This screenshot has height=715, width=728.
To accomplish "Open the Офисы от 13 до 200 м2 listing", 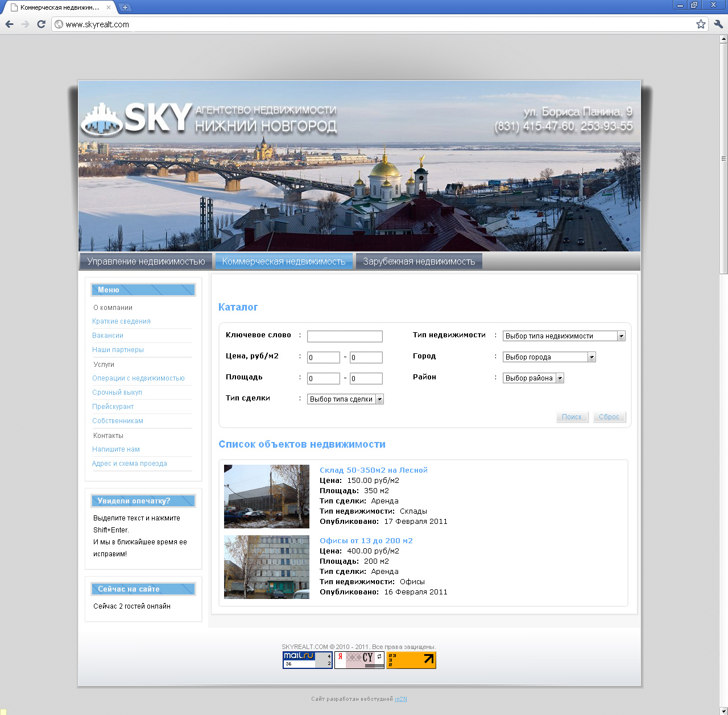I will (366, 541).
